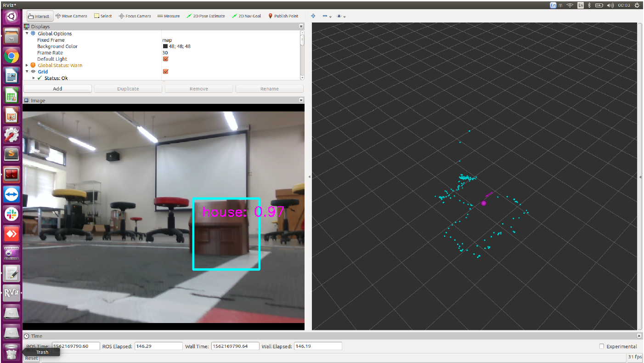Open Google Chrome from the launcher

(11, 56)
